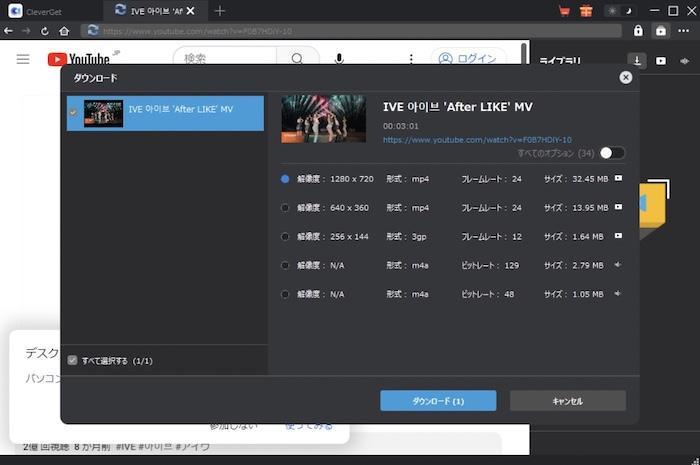Click the YouTube logo
The image size is (700, 465).
79,59
